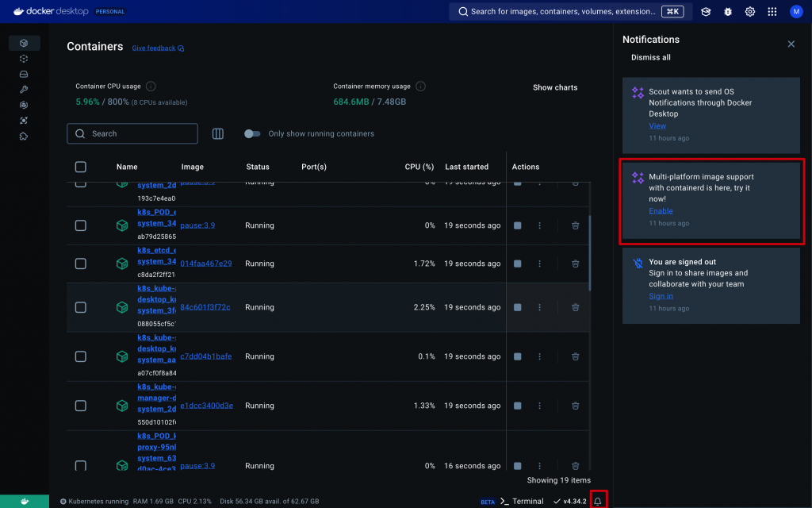This screenshot has width=812, height=508.
Task: Open the Volumes view in the sidebar
Action: 24,74
